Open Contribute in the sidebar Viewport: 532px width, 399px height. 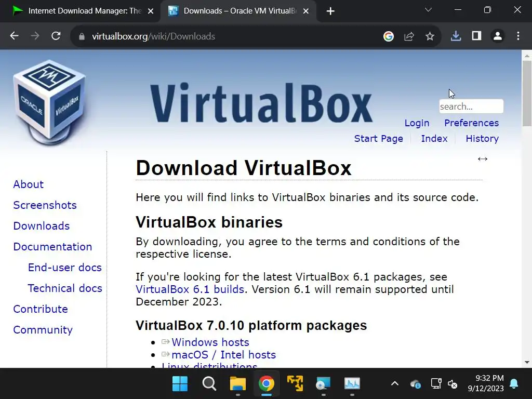coord(41,309)
